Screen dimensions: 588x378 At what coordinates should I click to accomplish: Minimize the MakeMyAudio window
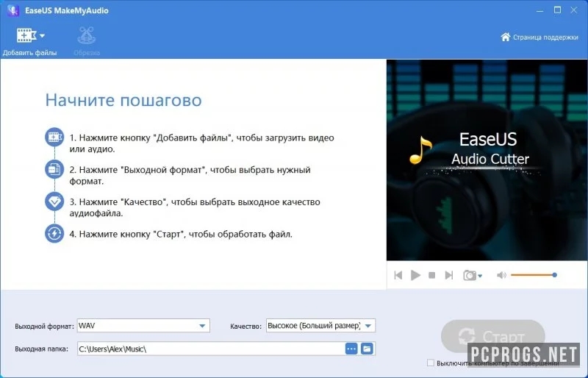tap(539, 10)
